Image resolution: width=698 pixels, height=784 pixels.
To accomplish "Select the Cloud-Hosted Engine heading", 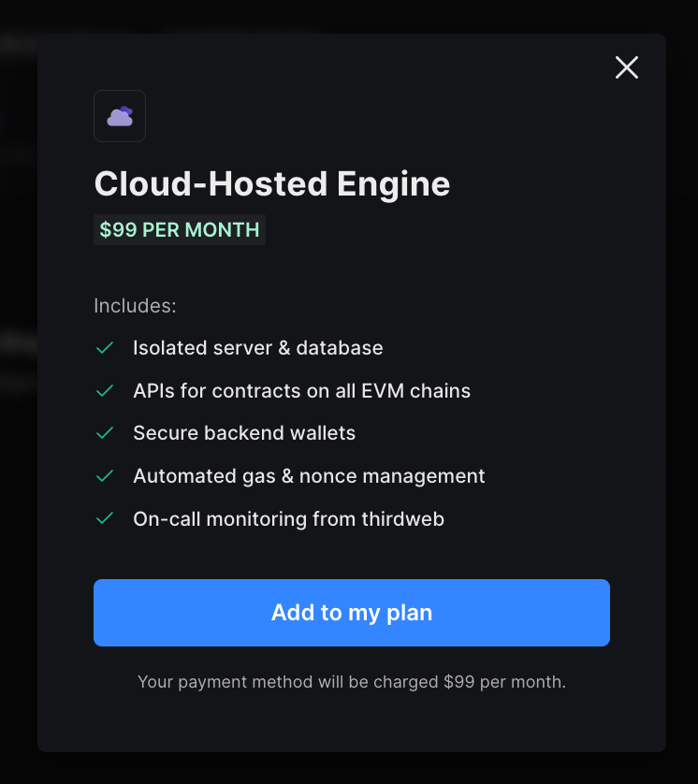I will click(x=272, y=184).
